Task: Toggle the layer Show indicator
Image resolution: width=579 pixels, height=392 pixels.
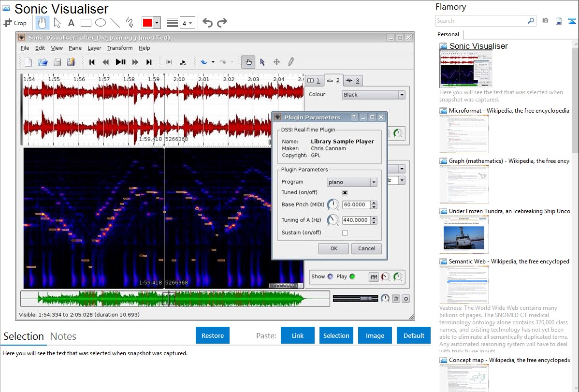Action: [330, 277]
